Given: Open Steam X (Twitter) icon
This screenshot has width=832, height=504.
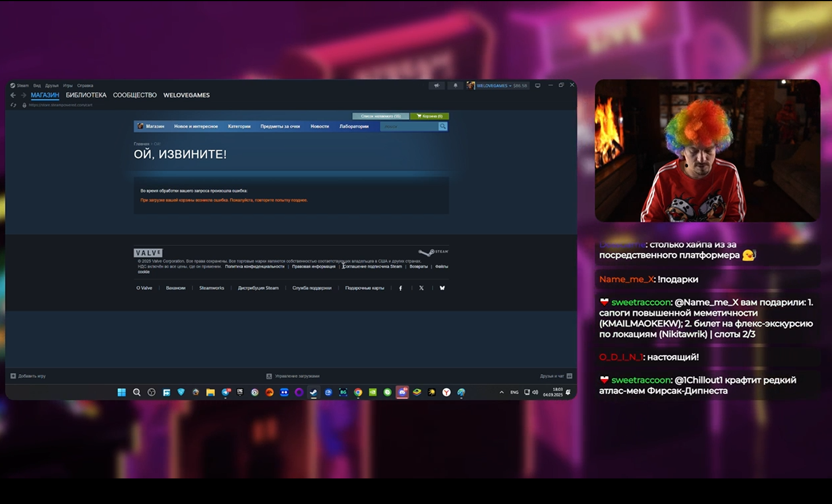Looking at the screenshot, I should 421,288.
